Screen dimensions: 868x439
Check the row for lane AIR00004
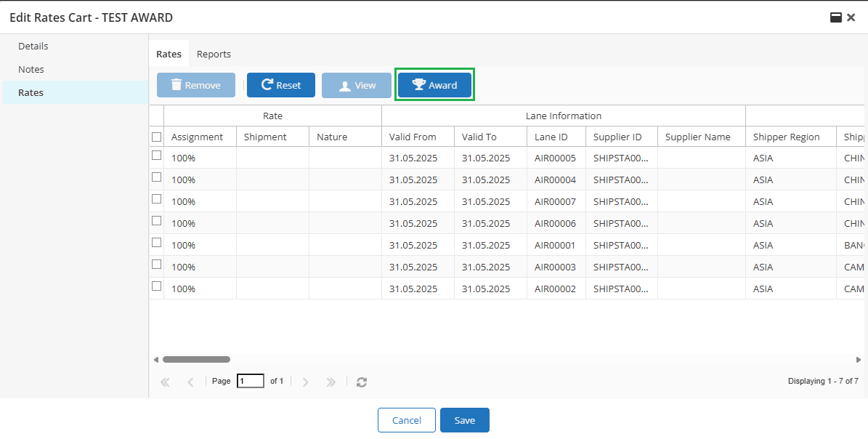tap(157, 177)
